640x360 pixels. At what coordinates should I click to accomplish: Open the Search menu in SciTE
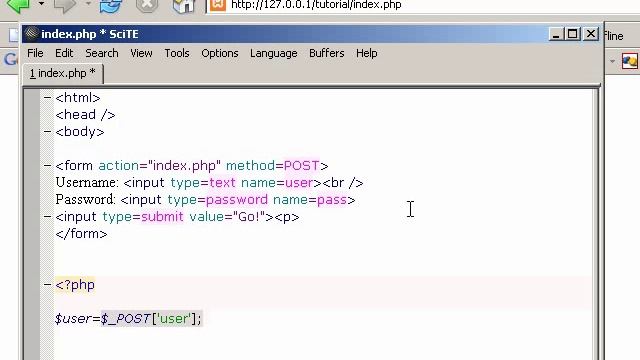point(102,53)
